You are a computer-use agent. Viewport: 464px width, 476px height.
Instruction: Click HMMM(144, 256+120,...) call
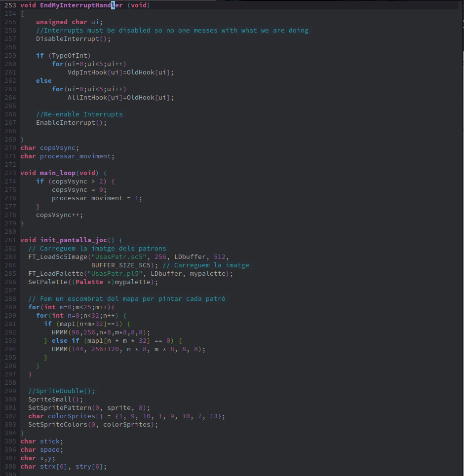(x=128, y=349)
